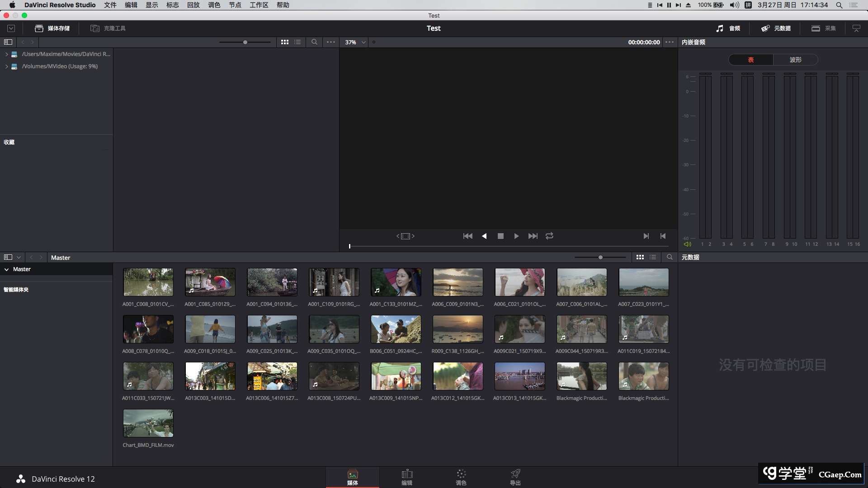Click the Capture (采集) button
This screenshot has width=868, height=488.
pyautogui.click(x=824, y=28)
